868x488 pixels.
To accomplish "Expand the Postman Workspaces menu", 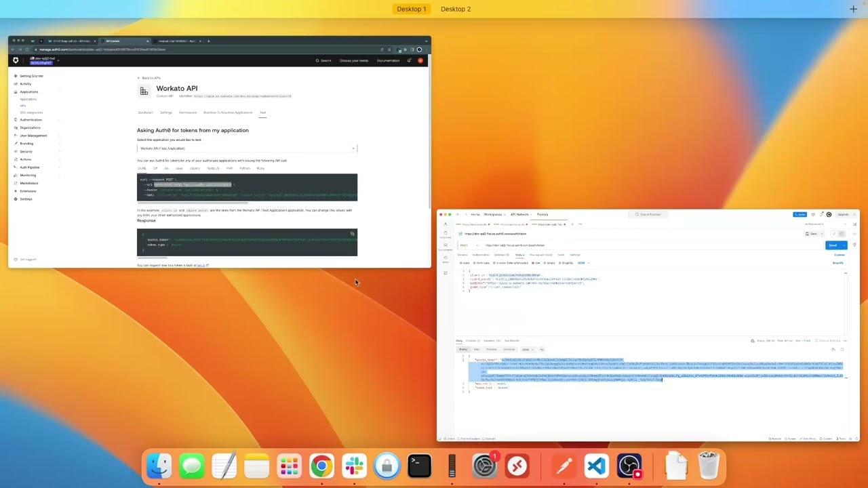I will point(494,214).
